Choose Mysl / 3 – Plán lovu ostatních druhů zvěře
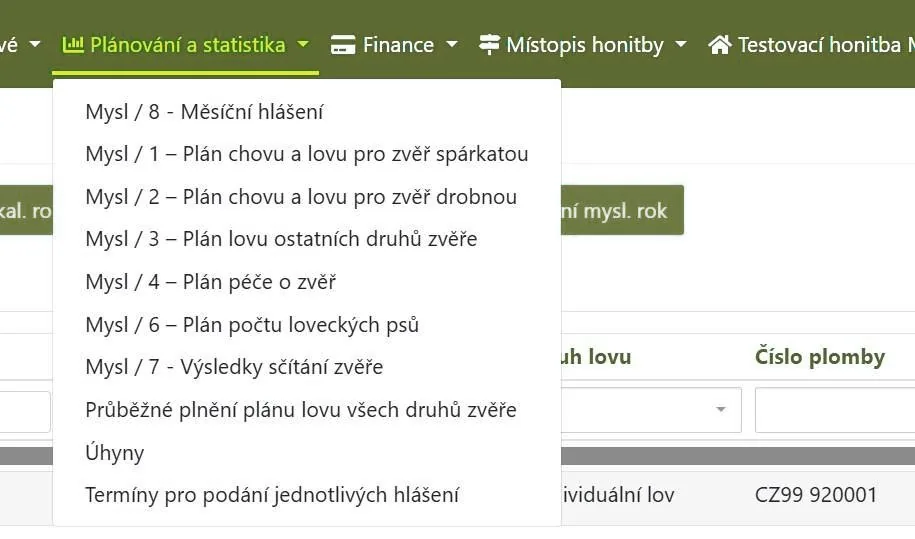 coord(281,239)
